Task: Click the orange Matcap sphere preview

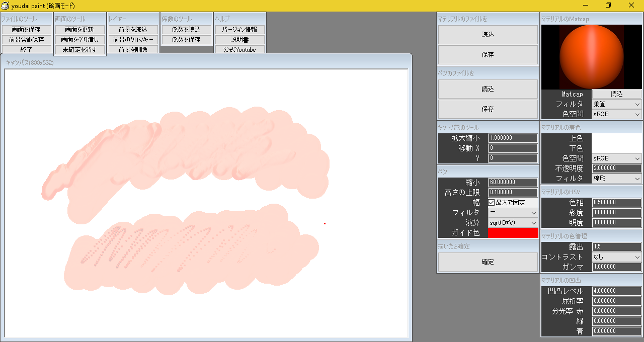Action: click(591, 57)
